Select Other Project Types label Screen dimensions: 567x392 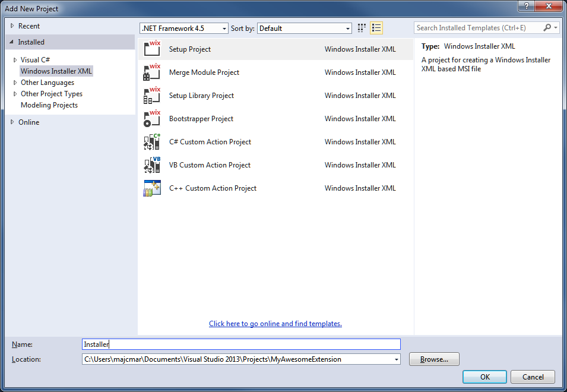click(x=51, y=94)
